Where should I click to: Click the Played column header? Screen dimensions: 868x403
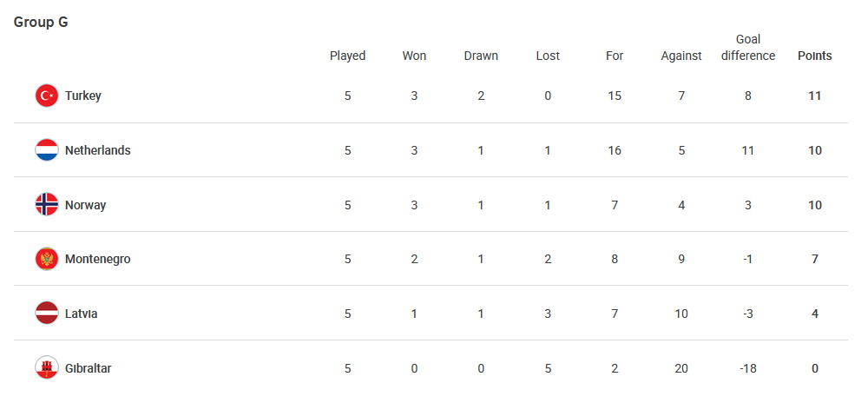click(348, 56)
